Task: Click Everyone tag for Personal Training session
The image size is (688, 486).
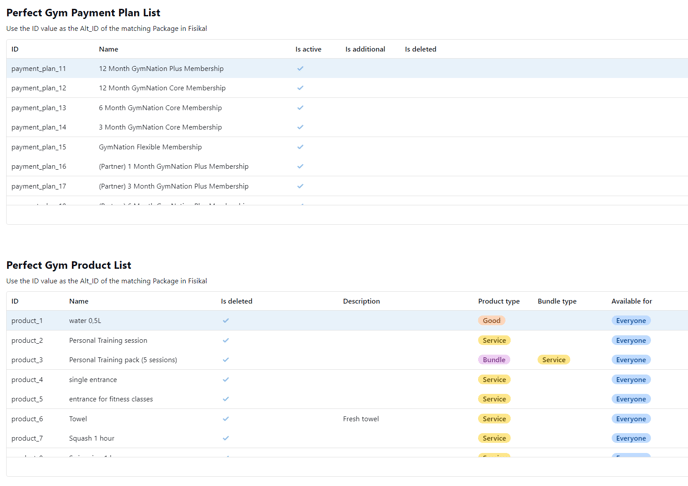Action: tap(631, 340)
